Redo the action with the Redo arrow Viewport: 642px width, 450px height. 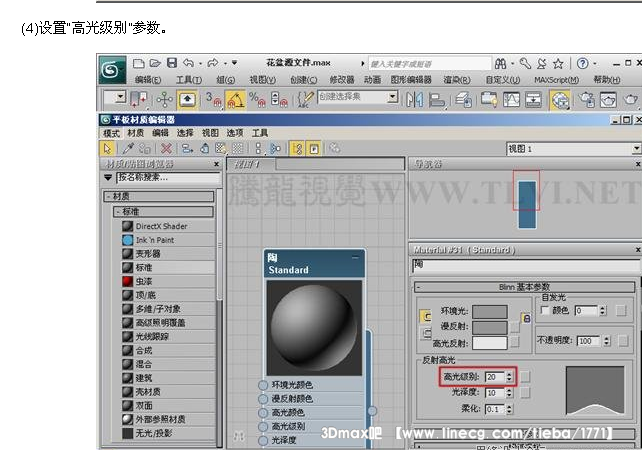pos(213,63)
